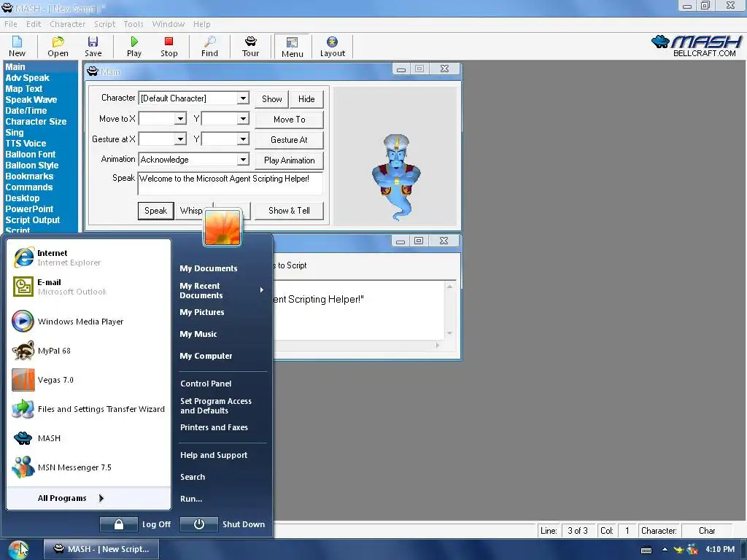Image resolution: width=747 pixels, height=560 pixels.
Task: Open the Move to Y dropdown
Action: pyautogui.click(x=243, y=119)
